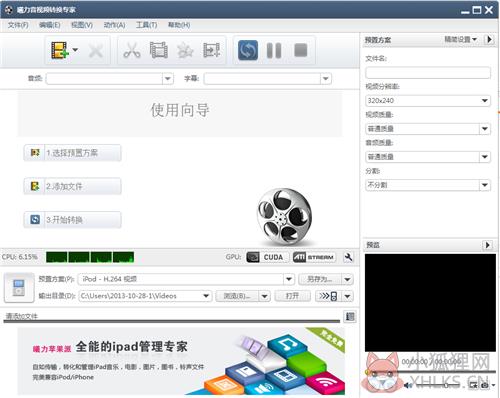Toggle NVIDIA CUDA GPU acceleration

(267, 257)
